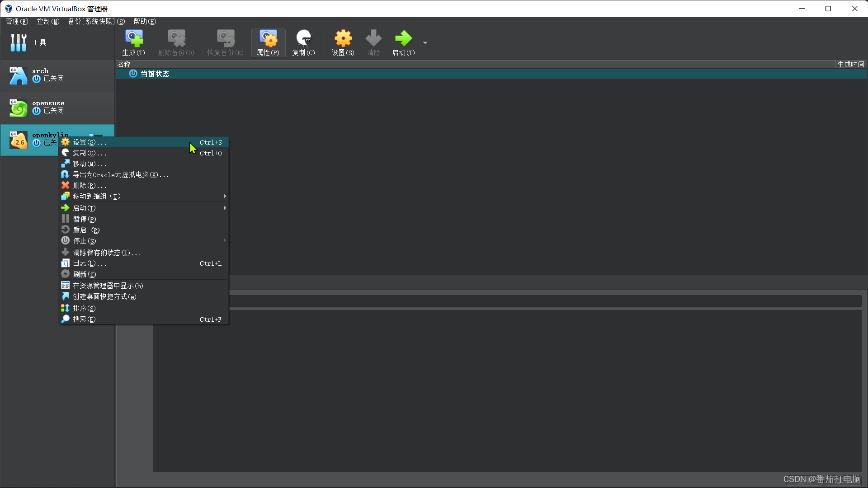The width and height of the screenshot is (868, 488).
Task: Choose 暂停(P) in context menu
Action: tap(143, 219)
